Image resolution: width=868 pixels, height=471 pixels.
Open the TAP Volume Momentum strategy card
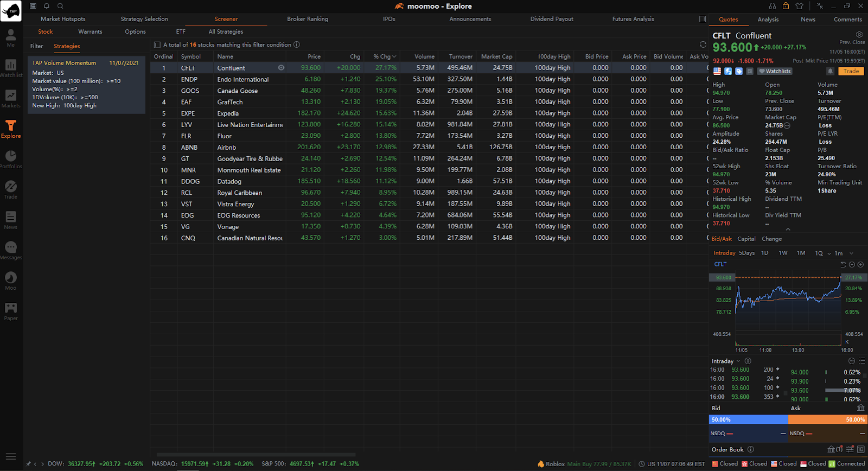coord(86,85)
